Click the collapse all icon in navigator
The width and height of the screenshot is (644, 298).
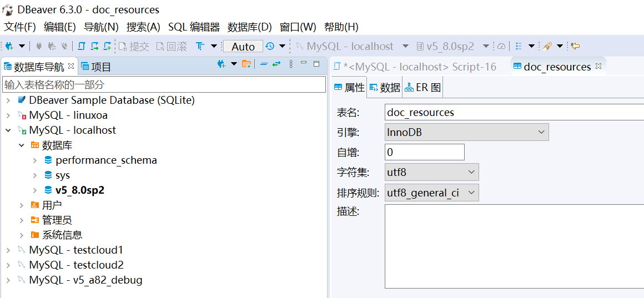264,64
